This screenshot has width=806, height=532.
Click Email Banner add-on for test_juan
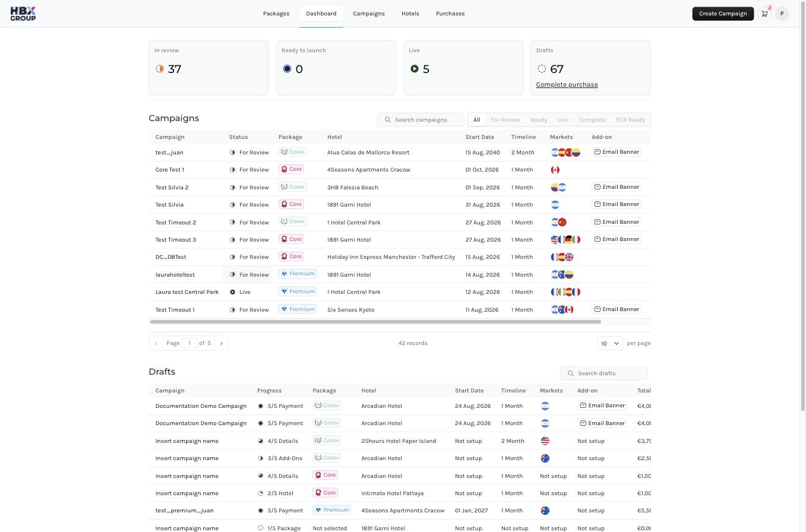tap(617, 152)
